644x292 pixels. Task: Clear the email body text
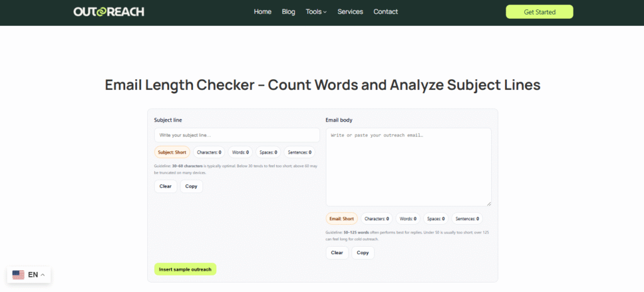(337, 253)
